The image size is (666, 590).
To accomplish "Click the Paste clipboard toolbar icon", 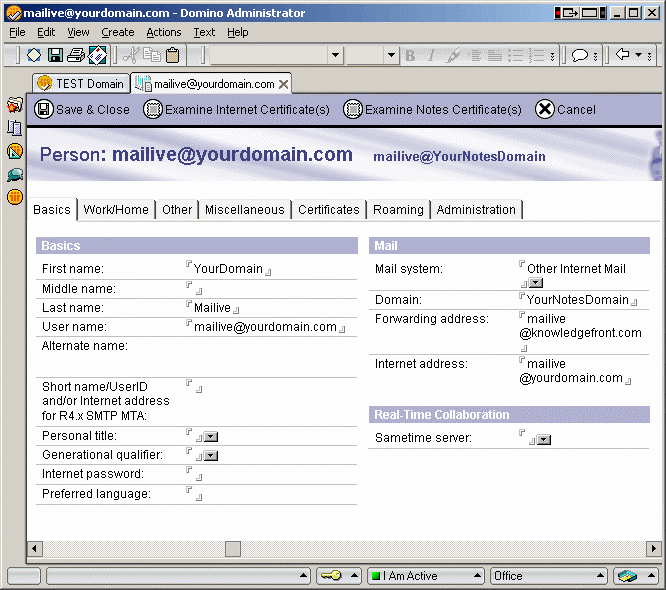I will (x=172, y=55).
